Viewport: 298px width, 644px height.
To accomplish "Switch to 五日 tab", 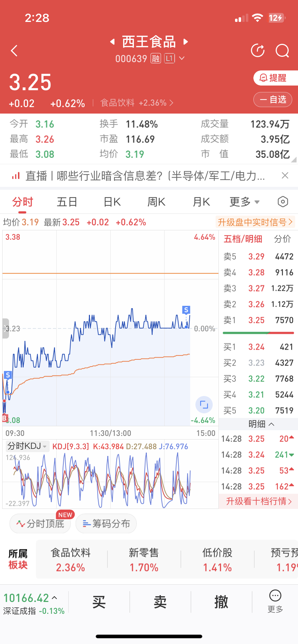I will pos(67,202).
